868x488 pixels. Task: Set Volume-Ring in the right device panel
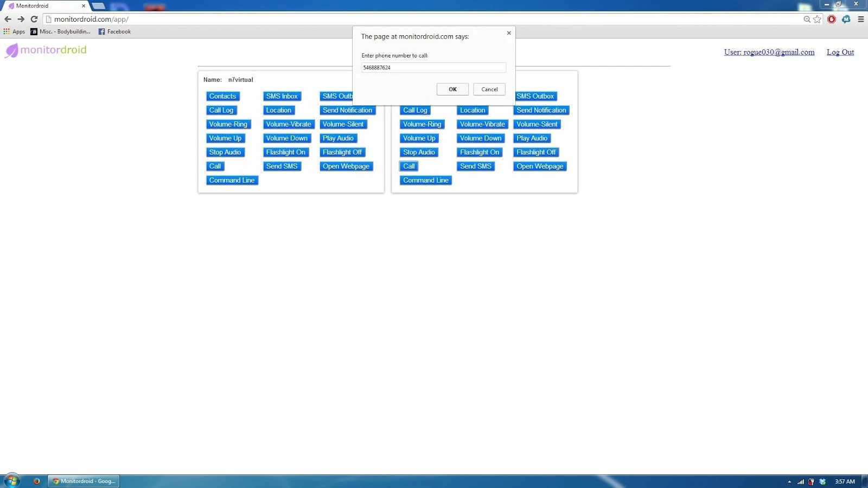click(422, 125)
